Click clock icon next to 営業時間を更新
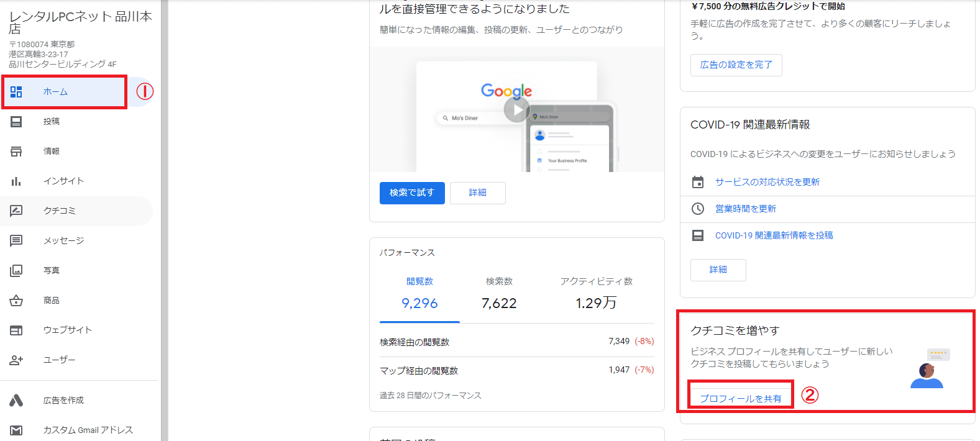Screen dimensions: 980x441 point(698,209)
